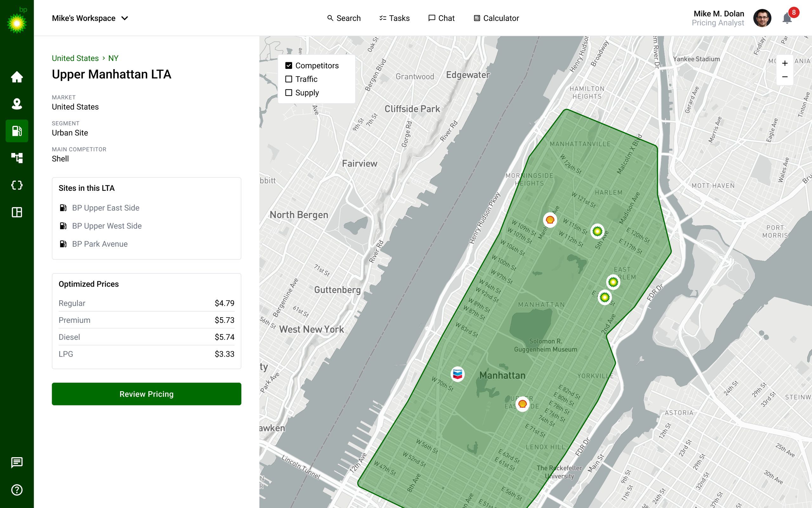812x508 pixels.
Task: Open Calculator in the top menu
Action: (x=496, y=18)
